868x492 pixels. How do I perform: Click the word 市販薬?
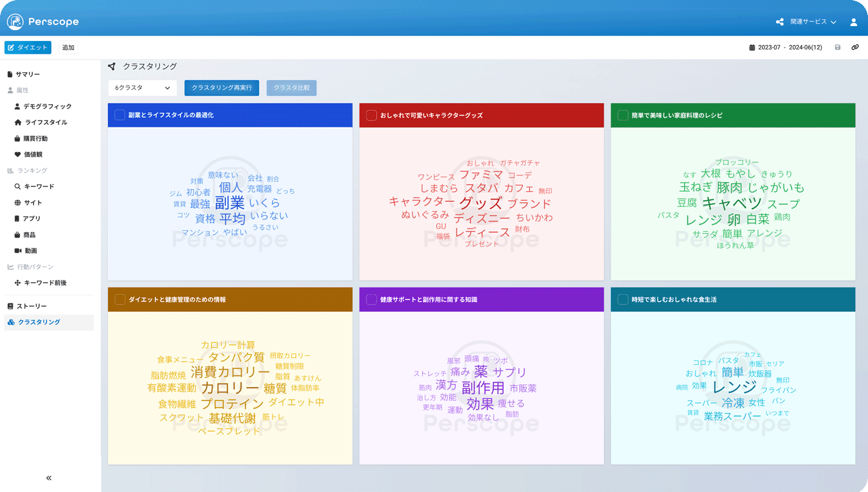click(523, 388)
